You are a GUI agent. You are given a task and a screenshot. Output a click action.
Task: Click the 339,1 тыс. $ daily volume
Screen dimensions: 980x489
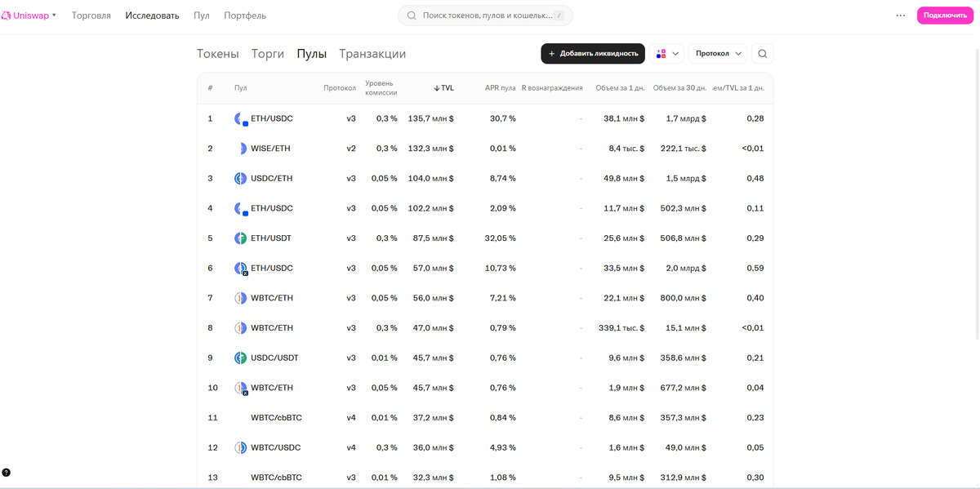click(621, 328)
